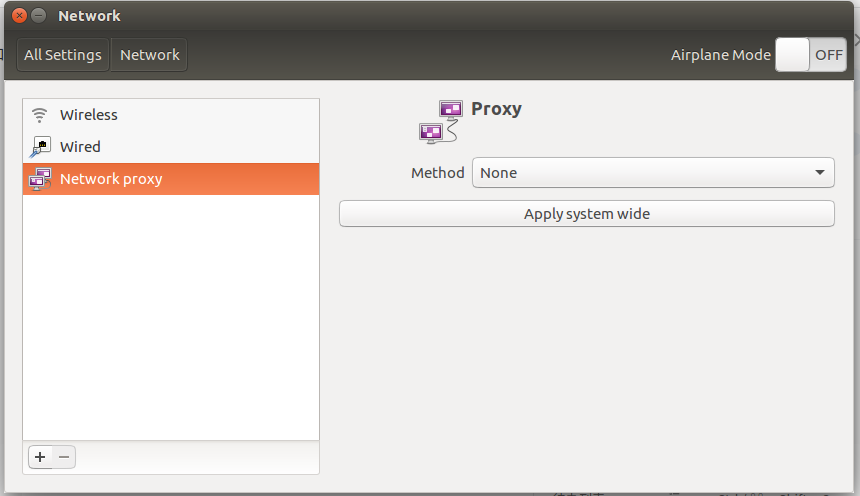Image resolution: width=860 pixels, height=496 pixels.
Task: Click the Network proxy sidebar icon
Action: [40, 179]
